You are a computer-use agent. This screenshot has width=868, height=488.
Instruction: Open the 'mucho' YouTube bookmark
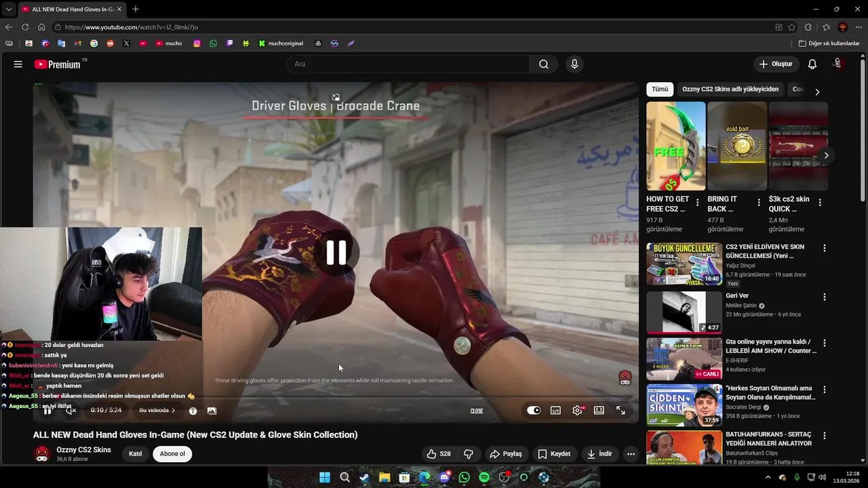coord(169,43)
